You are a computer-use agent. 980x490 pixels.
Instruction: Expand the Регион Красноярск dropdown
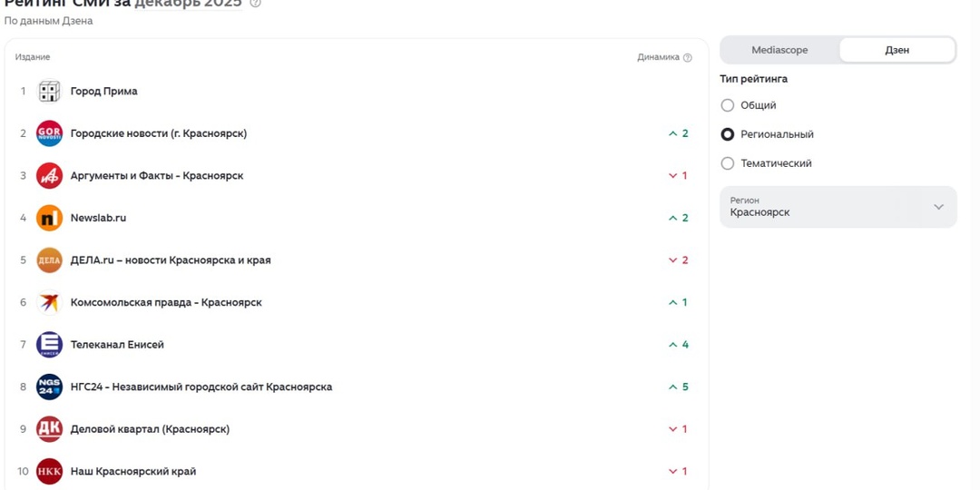click(x=838, y=207)
